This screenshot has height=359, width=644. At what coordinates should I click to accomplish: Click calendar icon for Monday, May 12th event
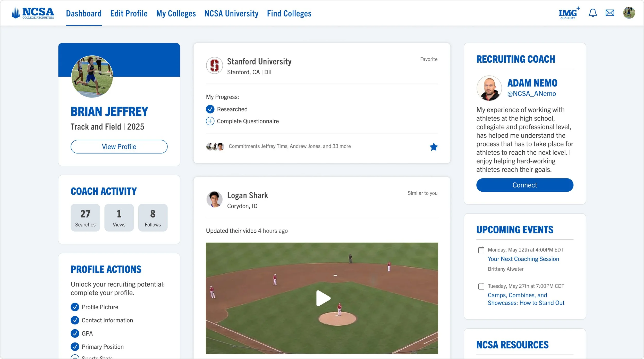click(x=481, y=250)
